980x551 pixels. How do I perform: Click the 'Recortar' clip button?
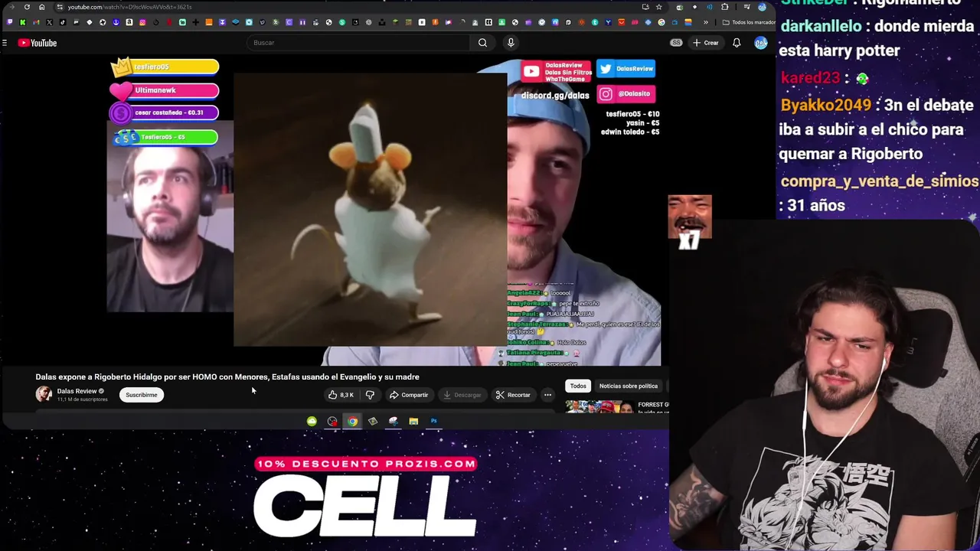coord(513,395)
